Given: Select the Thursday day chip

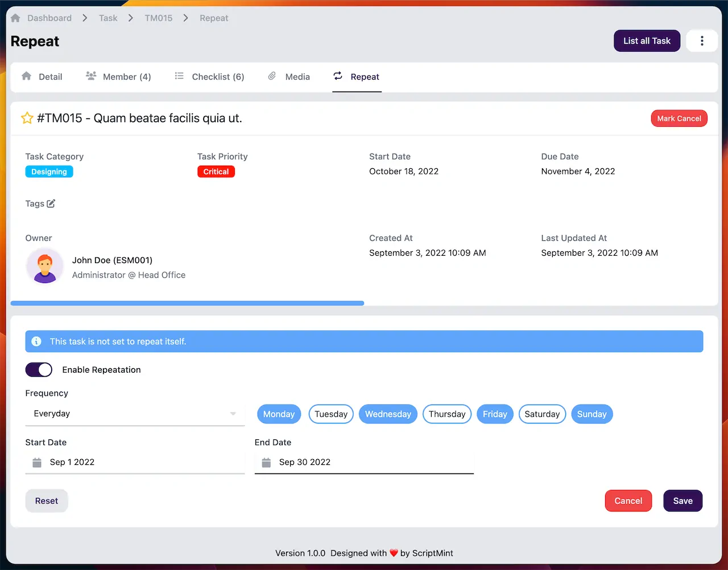Looking at the screenshot, I should click(447, 414).
